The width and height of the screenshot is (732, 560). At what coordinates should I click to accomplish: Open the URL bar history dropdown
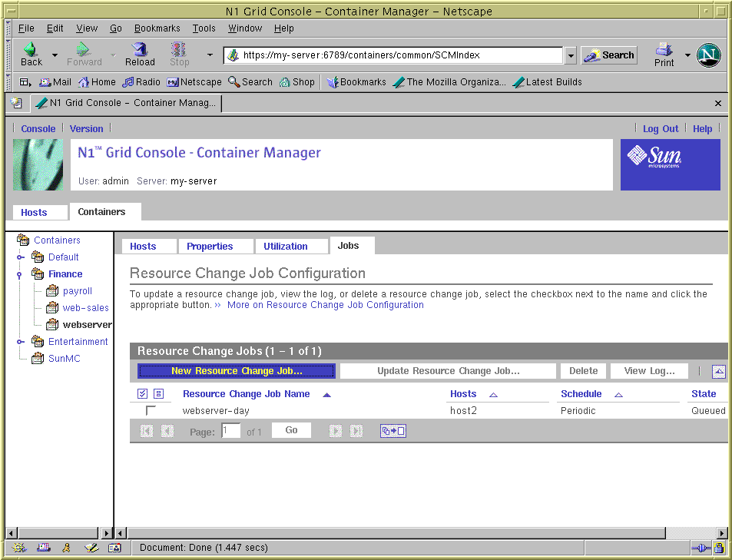[x=571, y=55]
